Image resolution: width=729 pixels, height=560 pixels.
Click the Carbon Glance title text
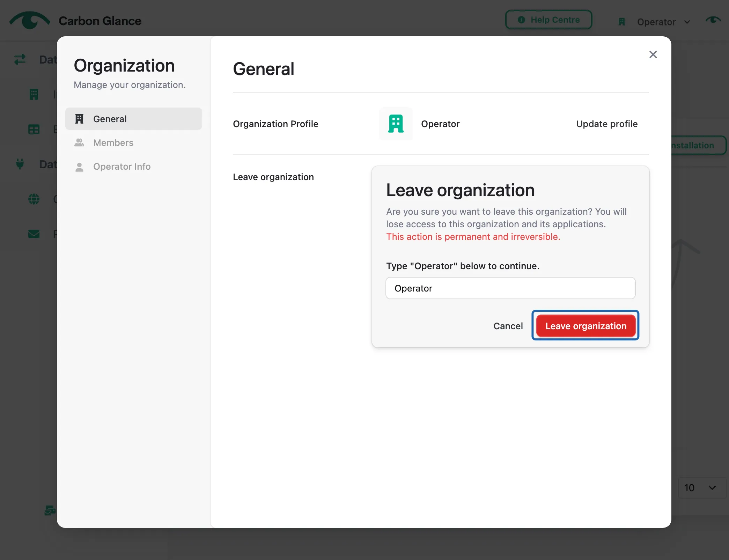pos(100,21)
